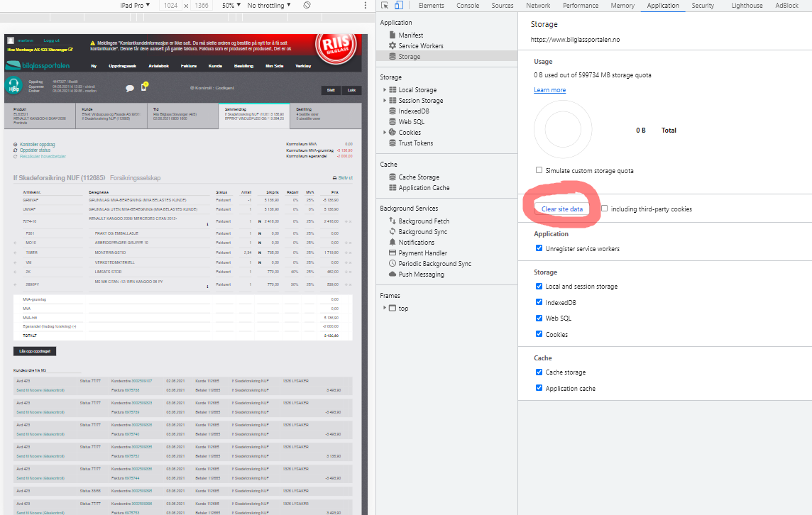The image size is (812, 515).
Task: Uncheck the Web SQL checkbox
Action: click(539, 318)
